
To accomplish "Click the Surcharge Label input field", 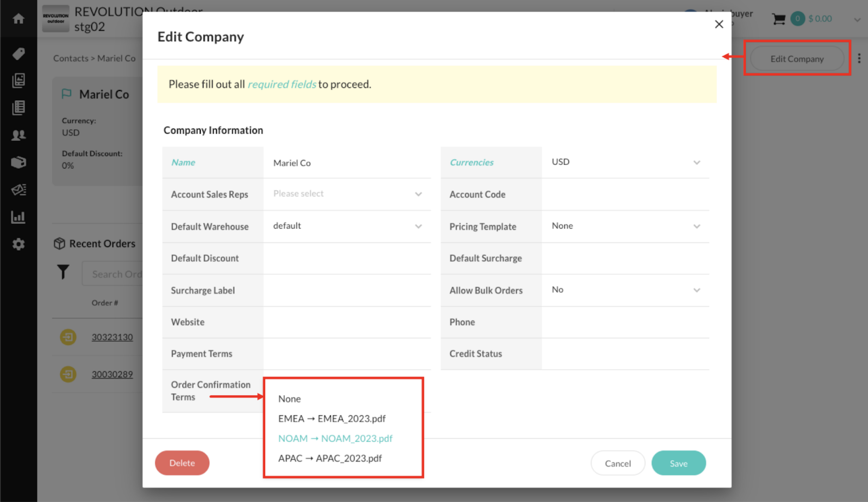I will 347,290.
